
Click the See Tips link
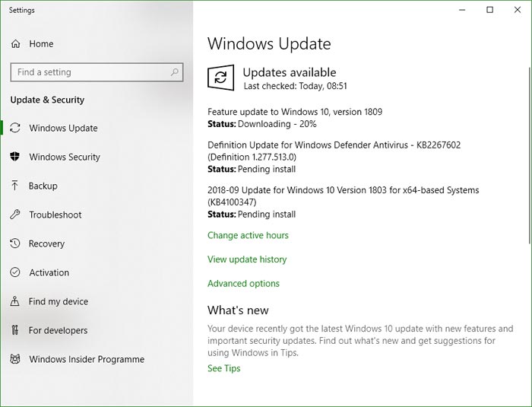[x=224, y=368]
